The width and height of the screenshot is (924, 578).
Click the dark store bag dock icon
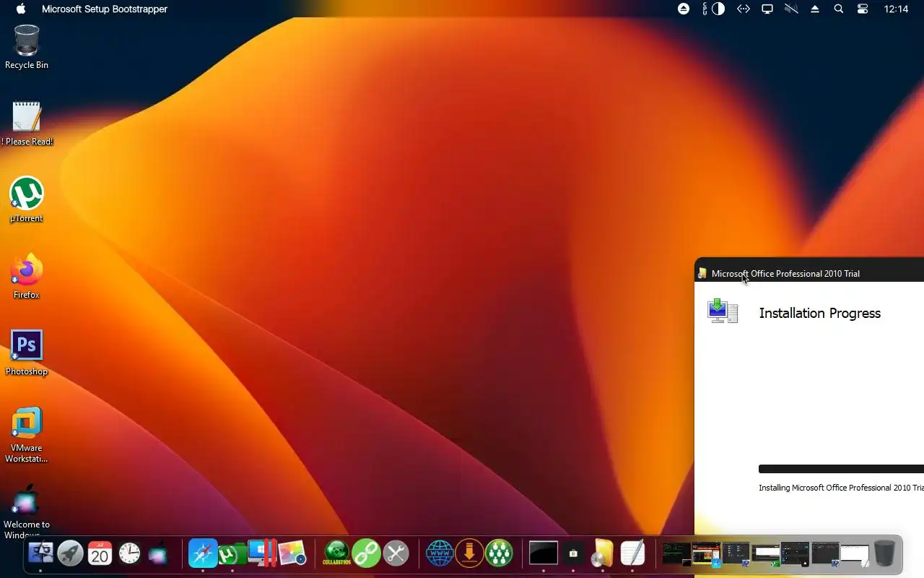click(x=573, y=553)
